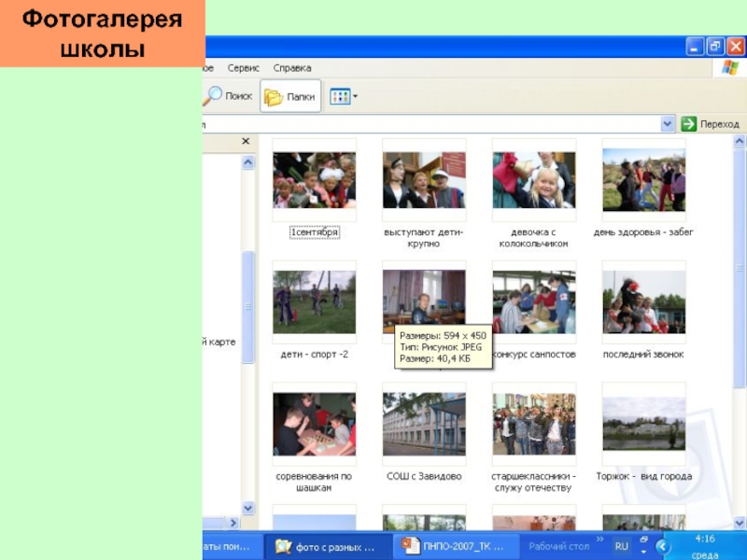Expand the address bar dropdown arrow
Screen dimensions: 747x560
tap(668, 124)
